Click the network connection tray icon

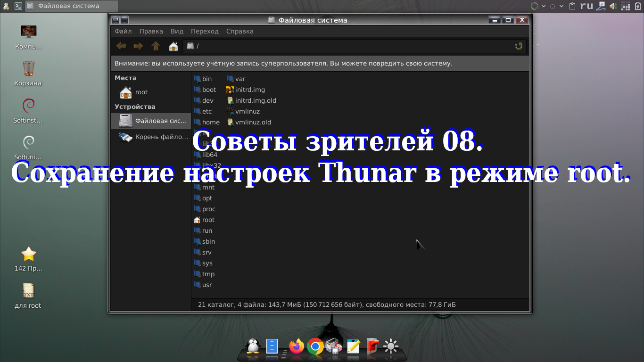pos(601,6)
